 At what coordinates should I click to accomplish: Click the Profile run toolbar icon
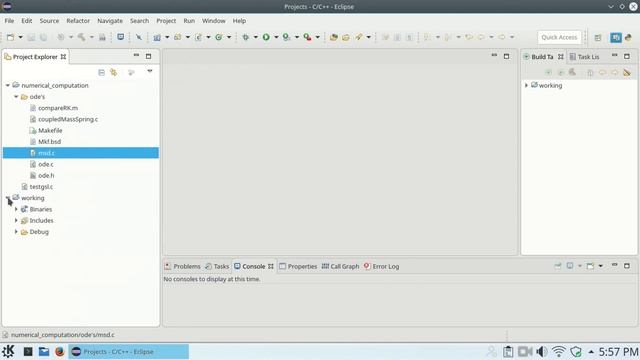click(287, 37)
